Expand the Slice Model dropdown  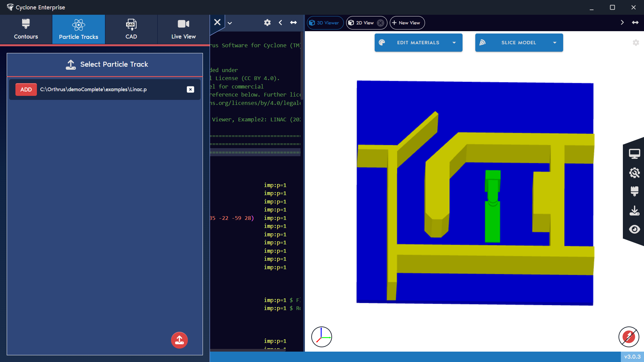[555, 43]
